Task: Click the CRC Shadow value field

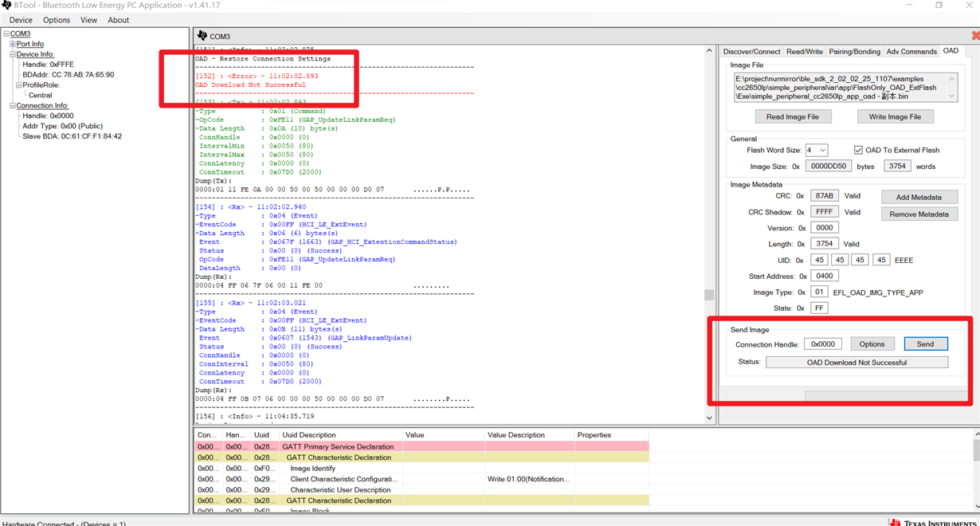Action: (824, 212)
